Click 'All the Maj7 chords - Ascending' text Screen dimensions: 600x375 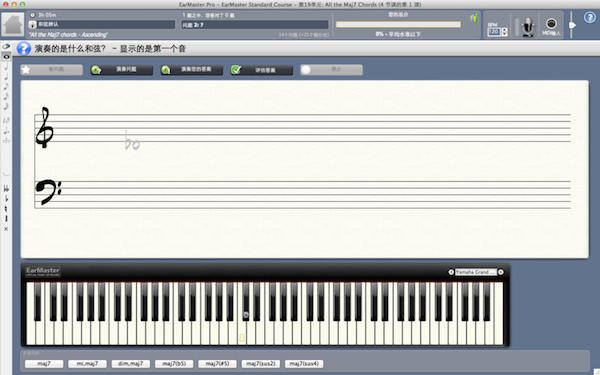click(68, 35)
